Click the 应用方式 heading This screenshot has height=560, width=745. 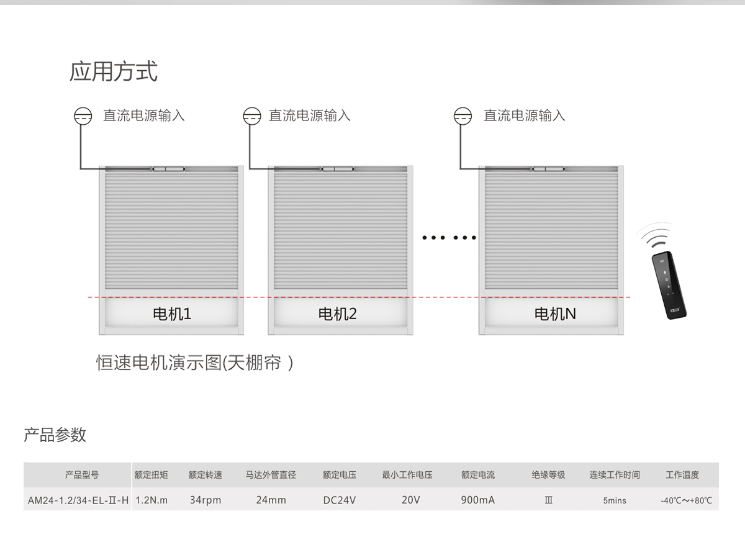(114, 71)
